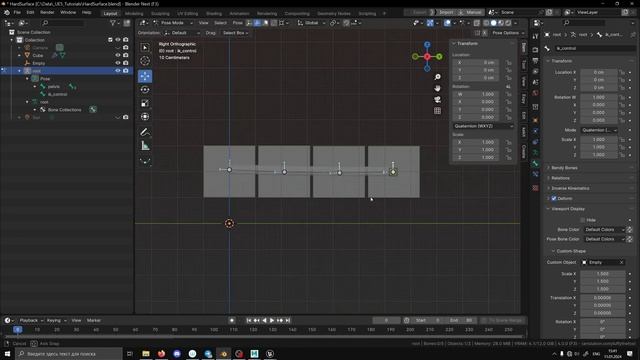Open Render properties tab icon
Image resolution: width=640 pixels, height=360 pixels.
[x=535, y=50]
